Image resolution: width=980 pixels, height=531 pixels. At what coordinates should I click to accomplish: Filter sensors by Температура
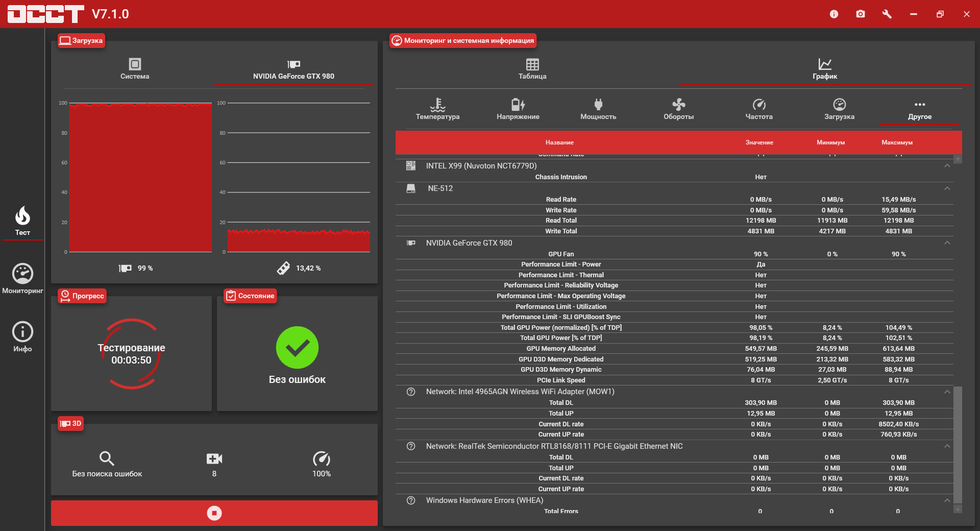coord(437,110)
